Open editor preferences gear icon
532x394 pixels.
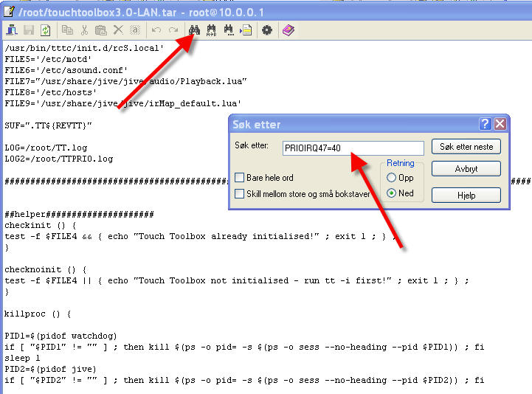(267, 30)
